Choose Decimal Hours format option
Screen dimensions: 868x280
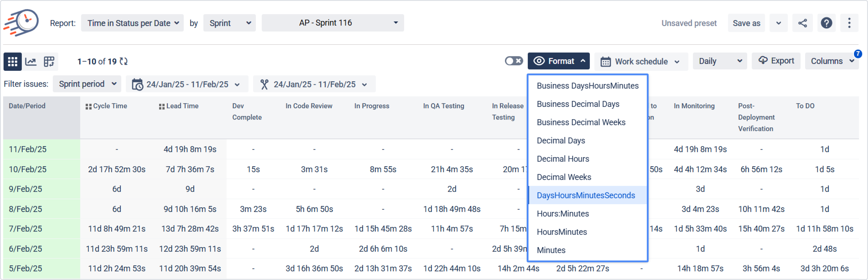coord(563,159)
